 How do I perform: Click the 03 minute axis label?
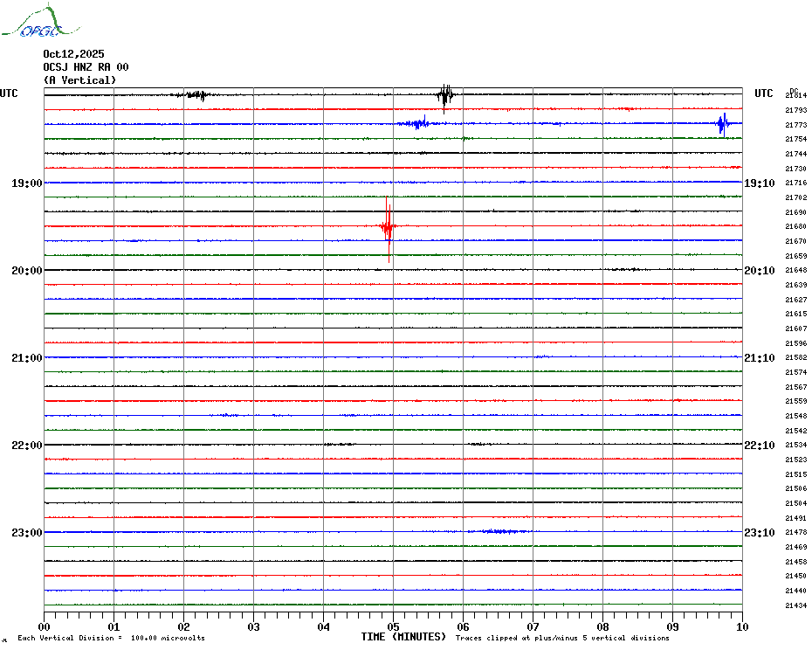pyautogui.click(x=254, y=627)
